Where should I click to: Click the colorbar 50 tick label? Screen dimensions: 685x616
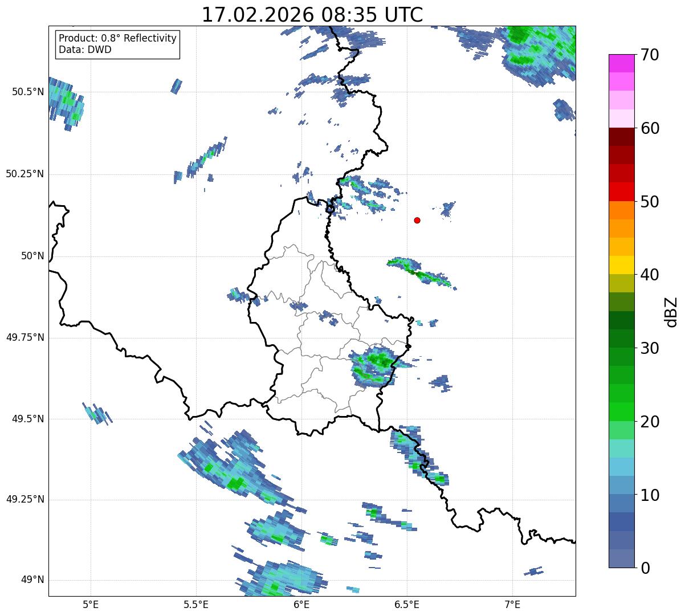click(x=650, y=202)
